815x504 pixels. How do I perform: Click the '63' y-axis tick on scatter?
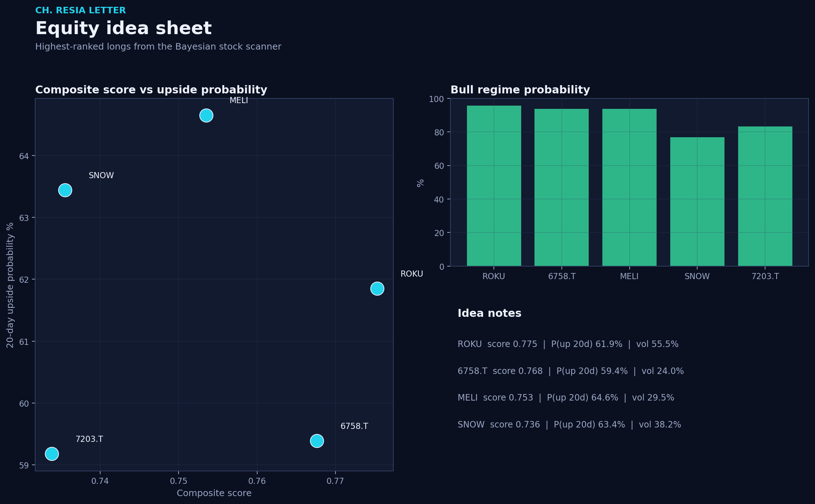pos(24,218)
